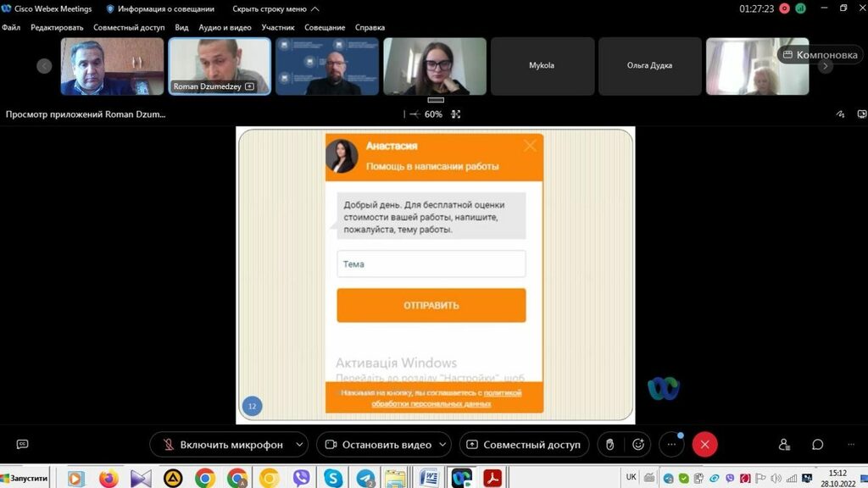Open the Аудио и видео menu
Screen dimensions: 868x488
click(225, 27)
